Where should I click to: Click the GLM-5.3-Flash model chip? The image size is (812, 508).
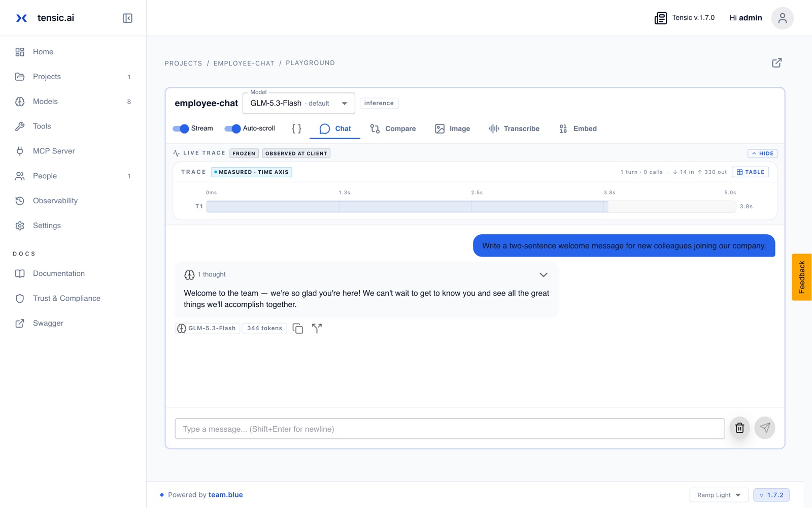click(208, 329)
